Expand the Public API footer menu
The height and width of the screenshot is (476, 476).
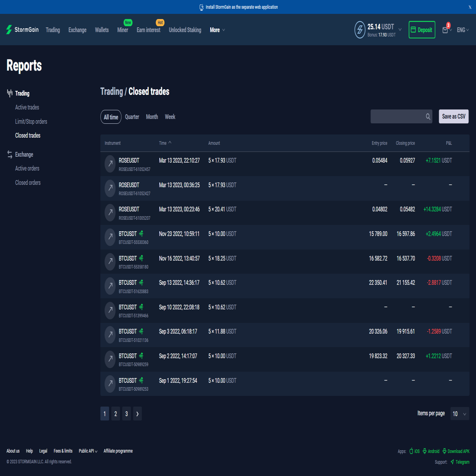click(88, 451)
